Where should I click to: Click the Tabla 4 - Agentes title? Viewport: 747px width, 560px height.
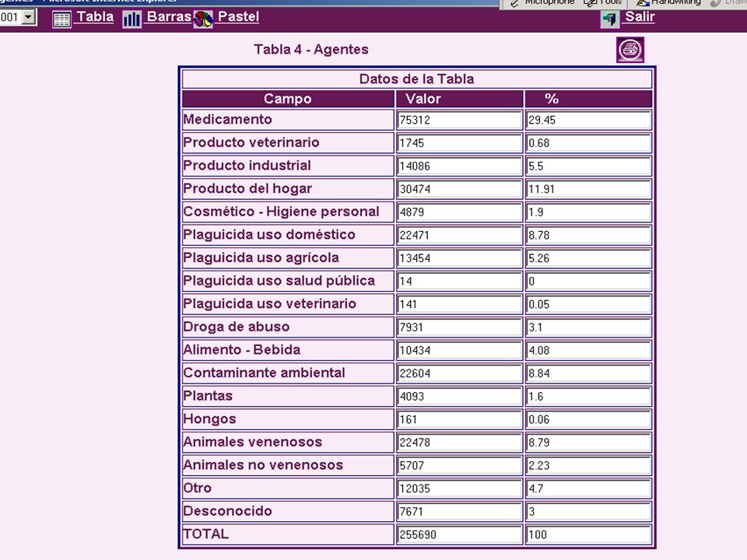point(311,50)
